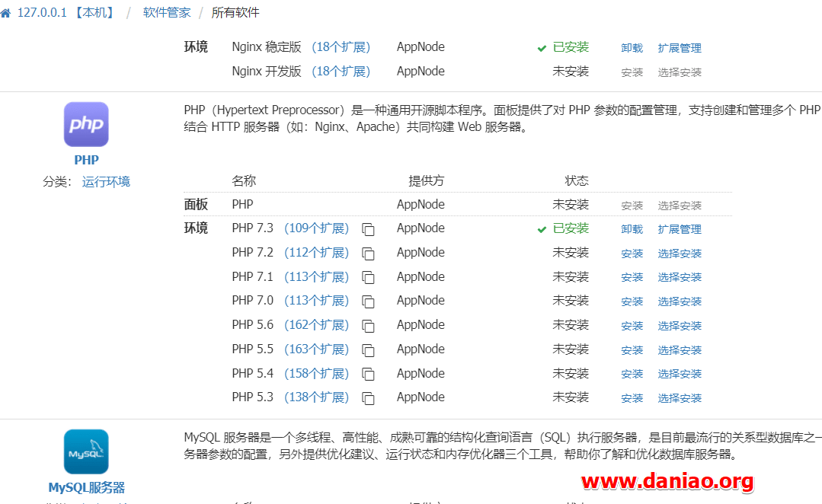Click 选择安装 for PHP 5.3
Image resolution: width=822 pixels, height=504 pixels.
680,398
